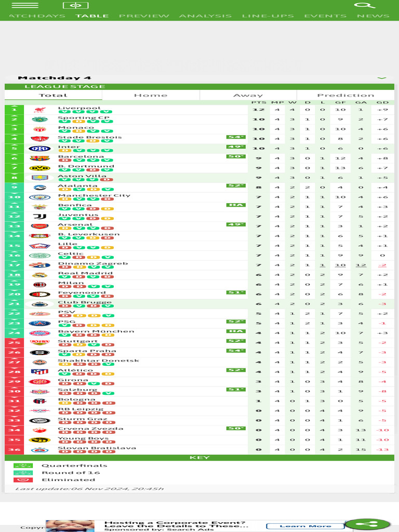The height and width of the screenshot is (532, 399).
Task: Click the Celtic club crest
Action: [39, 256]
